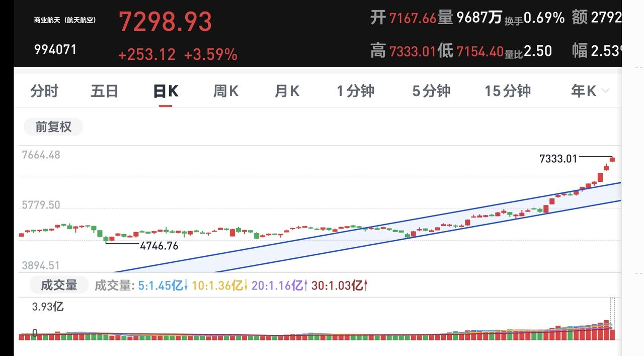Click the 20-day volume average 20:1.16亿

pyautogui.click(x=279, y=286)
